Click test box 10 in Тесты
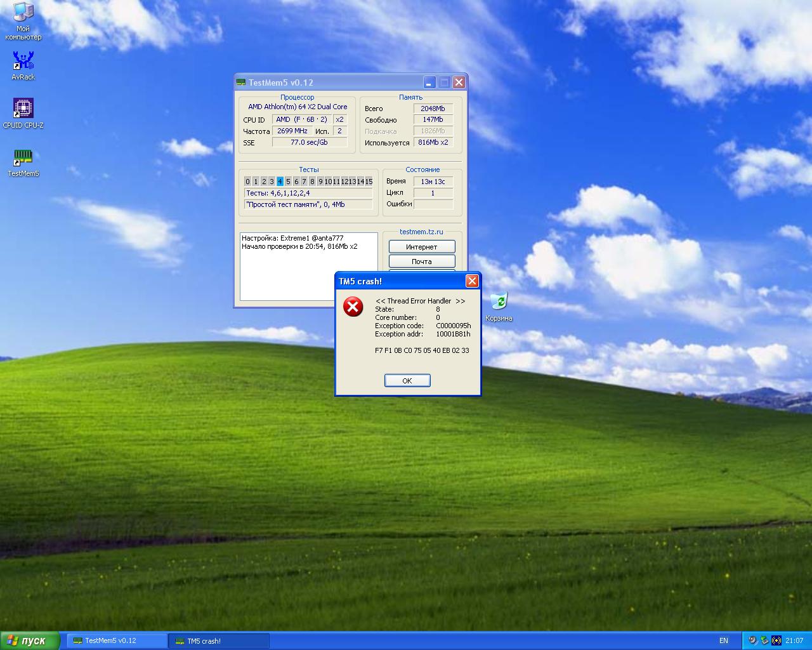The image size is (812, 650). pos(328,182)
